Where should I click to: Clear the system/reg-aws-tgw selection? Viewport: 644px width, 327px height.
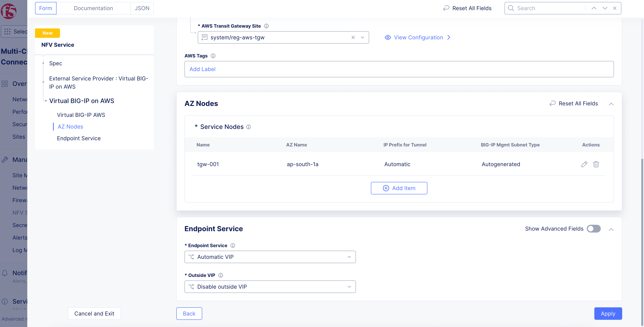(x=353, y=38)
